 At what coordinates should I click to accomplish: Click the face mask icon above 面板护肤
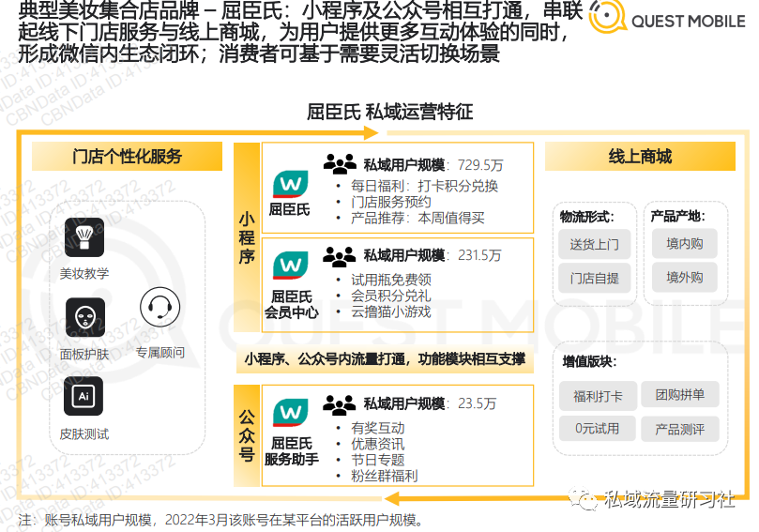pos(85,317)
